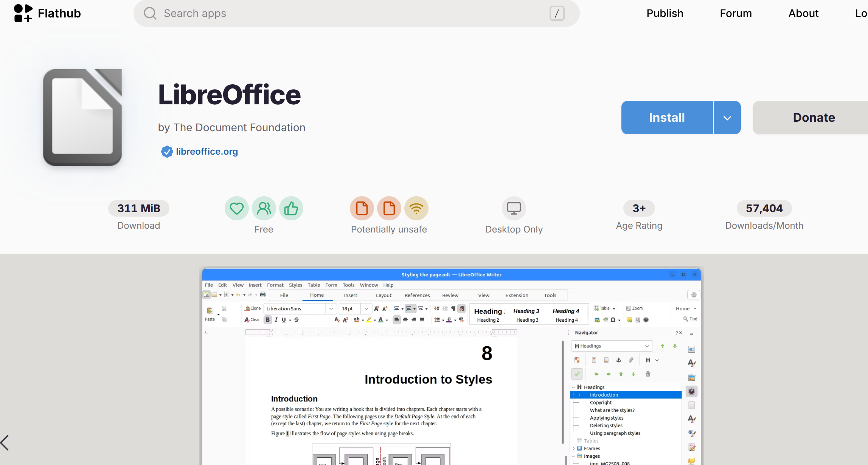868x465 pixels.
Task: Click the trash delete icon in Navigator
Action: (648, 374)
